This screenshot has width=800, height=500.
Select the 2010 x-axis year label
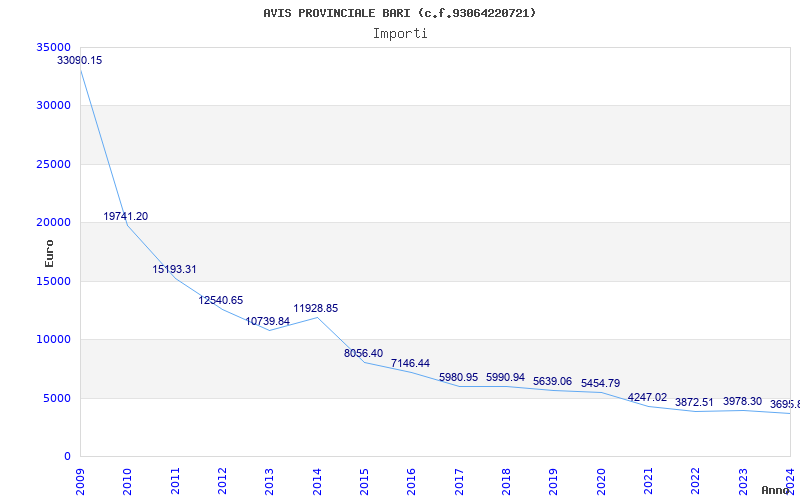click(x=128, y=482)
